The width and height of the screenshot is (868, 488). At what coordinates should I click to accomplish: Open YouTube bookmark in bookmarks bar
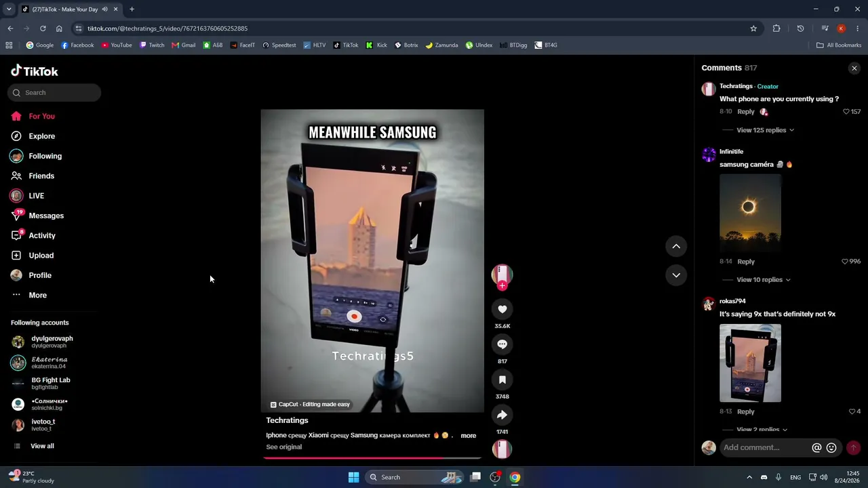point(117,45)
